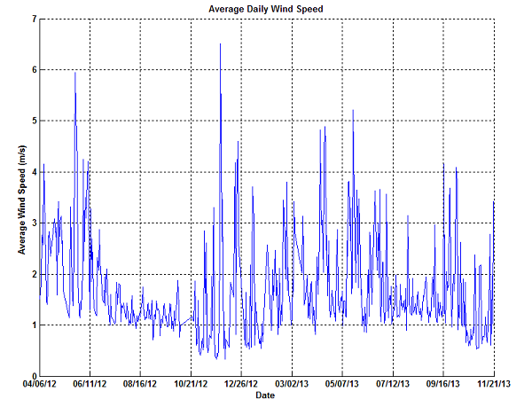532x407 pixels.
Task: Select the y-axis tick label 3
Action: [x=33, y=223]
